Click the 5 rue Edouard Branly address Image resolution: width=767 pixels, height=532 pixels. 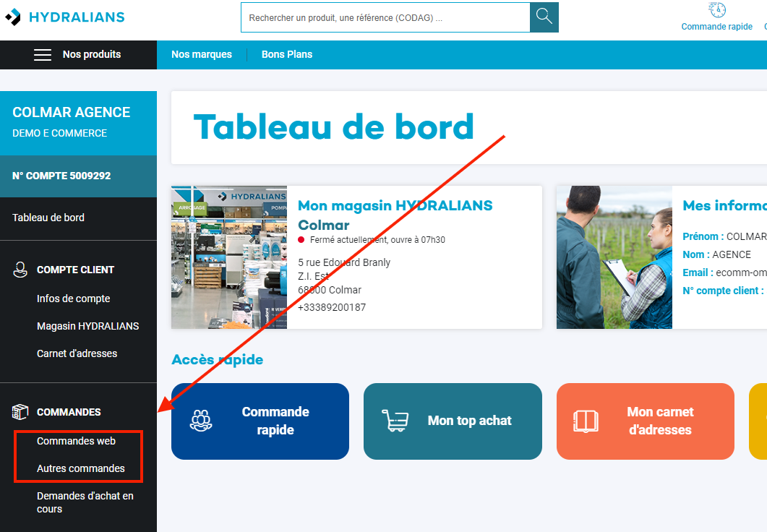click(x=344, y=262)
